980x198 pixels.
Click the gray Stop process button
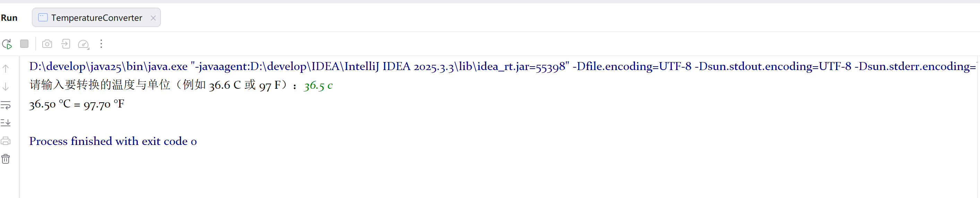(24, 44)
